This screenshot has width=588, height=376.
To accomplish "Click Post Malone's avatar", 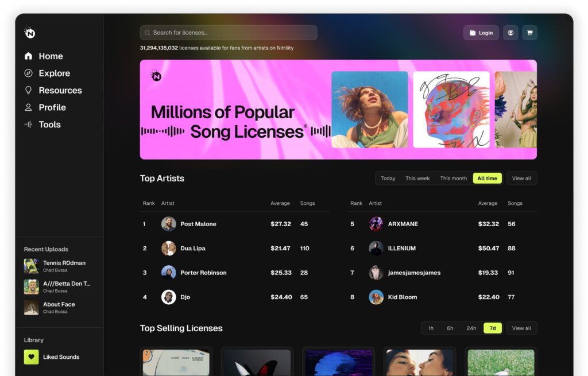I will tap(168, 224).
